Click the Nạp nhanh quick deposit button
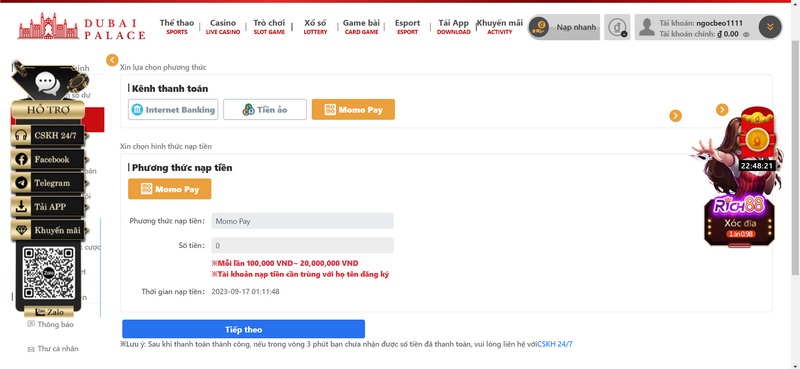Image resolution: width=800 pixels, height=369 pixels. tap(564, 27)
